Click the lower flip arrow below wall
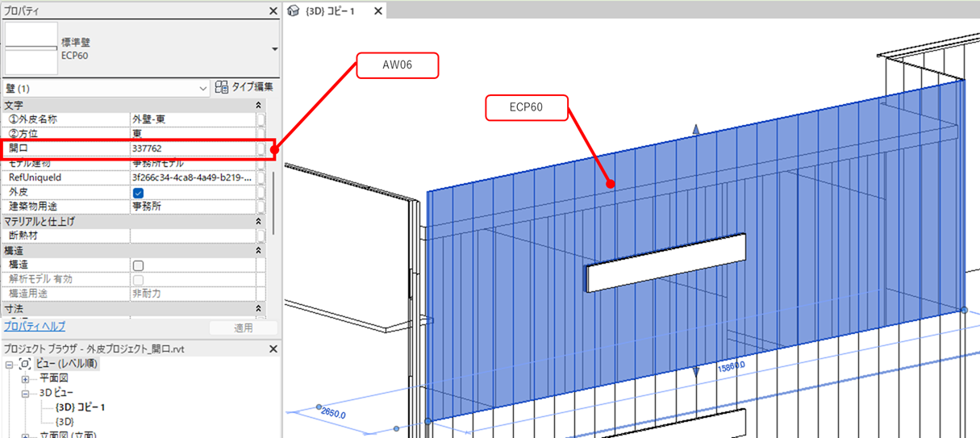Viewport: 980px width, 438px height. [696, 372]
